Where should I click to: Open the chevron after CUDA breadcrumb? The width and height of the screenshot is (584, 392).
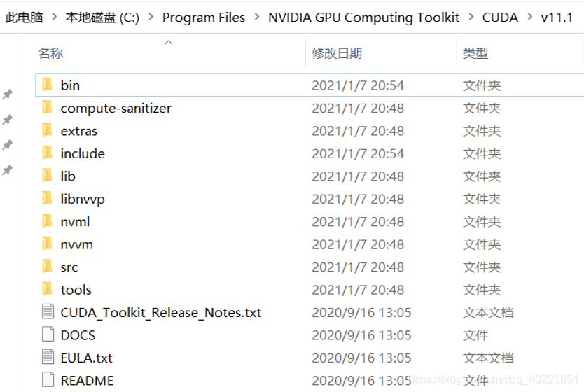pyautogui.click(x=530, y=17)
